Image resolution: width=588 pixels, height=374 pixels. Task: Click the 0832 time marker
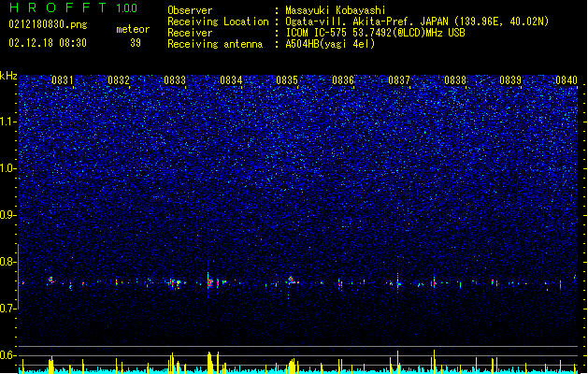click(119, 80)
